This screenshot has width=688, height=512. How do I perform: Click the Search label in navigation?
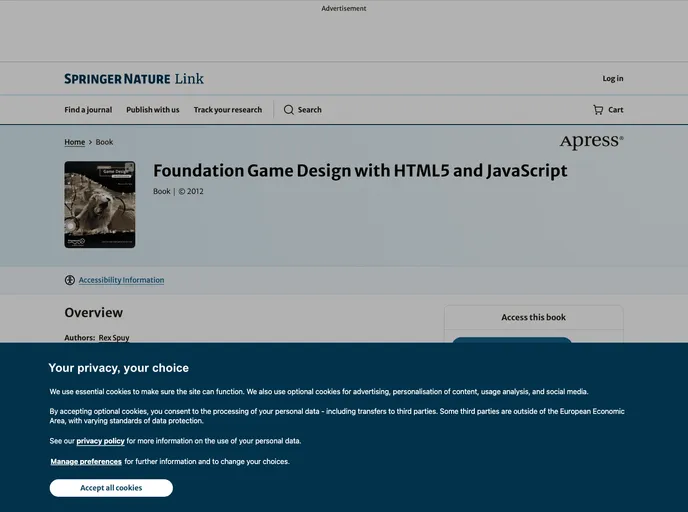(310, 110)
